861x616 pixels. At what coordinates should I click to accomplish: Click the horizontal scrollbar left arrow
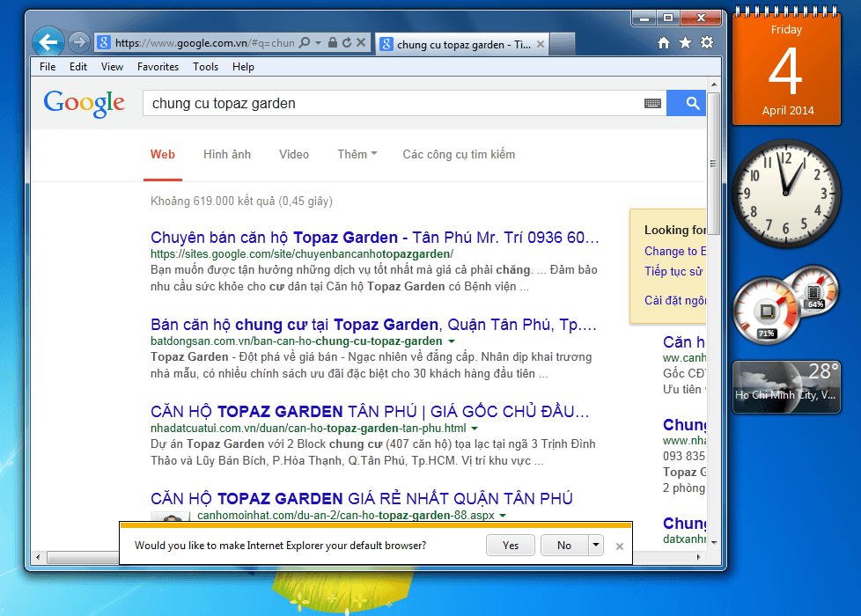coord(37,557)
